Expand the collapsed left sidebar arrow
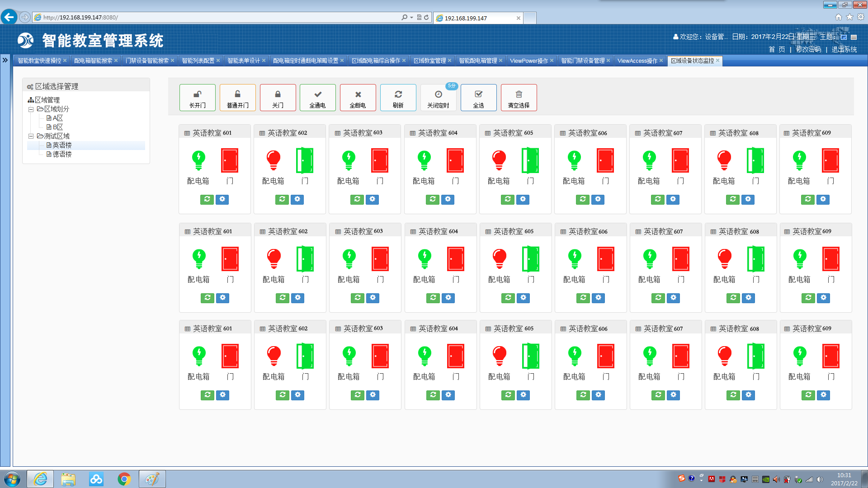Image resolution: width=868 pixels, height=488 pixels. pyautogui.click(x=5, y=60)
